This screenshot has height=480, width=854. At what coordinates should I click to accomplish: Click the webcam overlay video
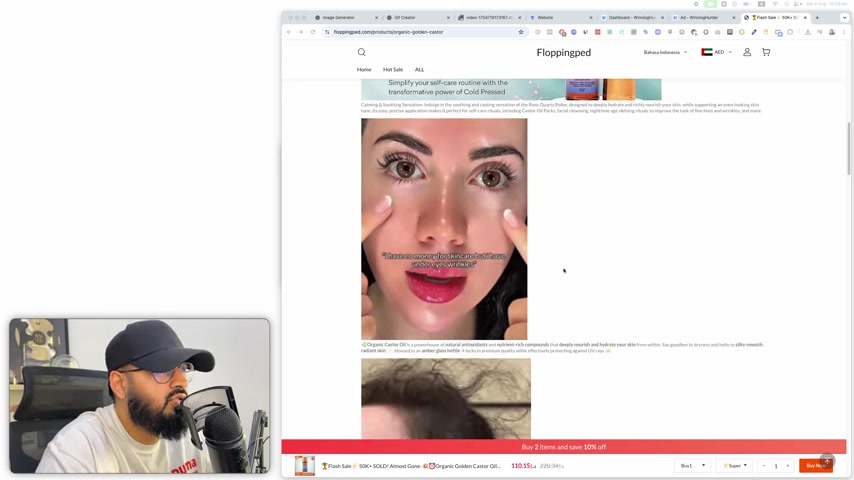(139, 396)
